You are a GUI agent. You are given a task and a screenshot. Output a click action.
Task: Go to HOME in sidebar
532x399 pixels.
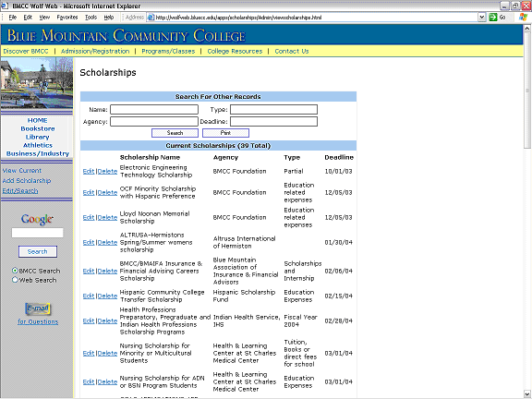tap(37, 120)
